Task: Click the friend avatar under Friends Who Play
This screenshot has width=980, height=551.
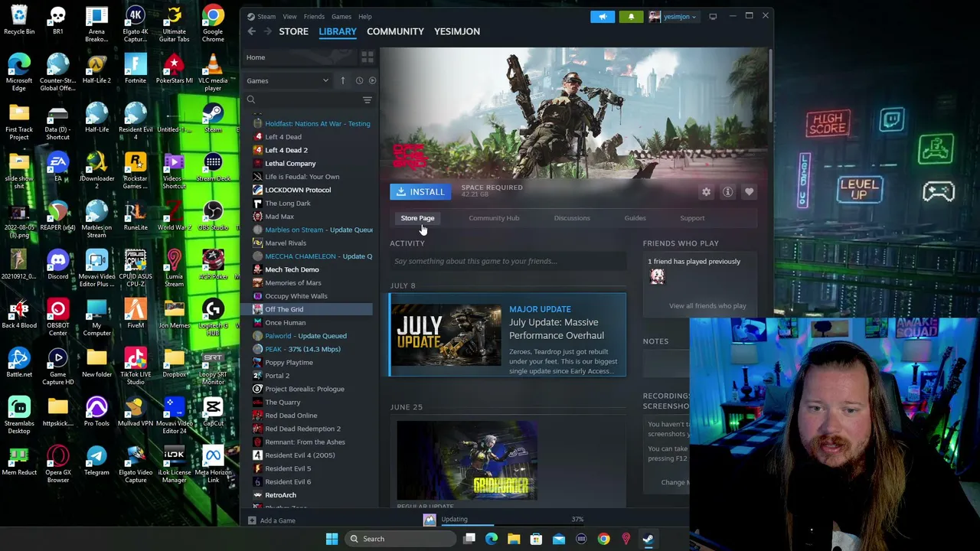Action: [x=657, y=277]
